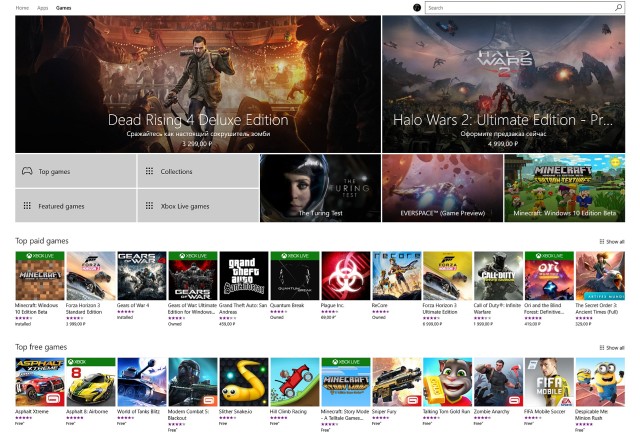640x441 pixels.
Task: Click the user profile avatar icon
Action: 417,7
